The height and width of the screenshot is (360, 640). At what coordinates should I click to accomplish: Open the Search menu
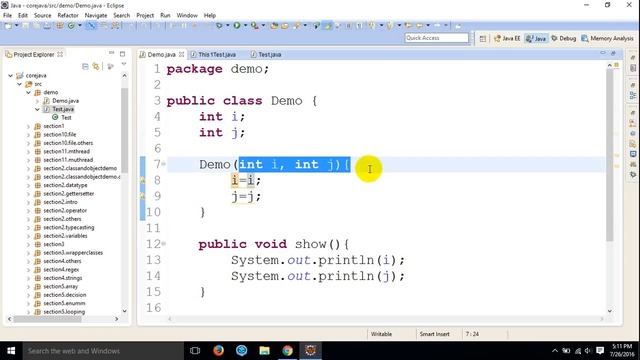122,16
